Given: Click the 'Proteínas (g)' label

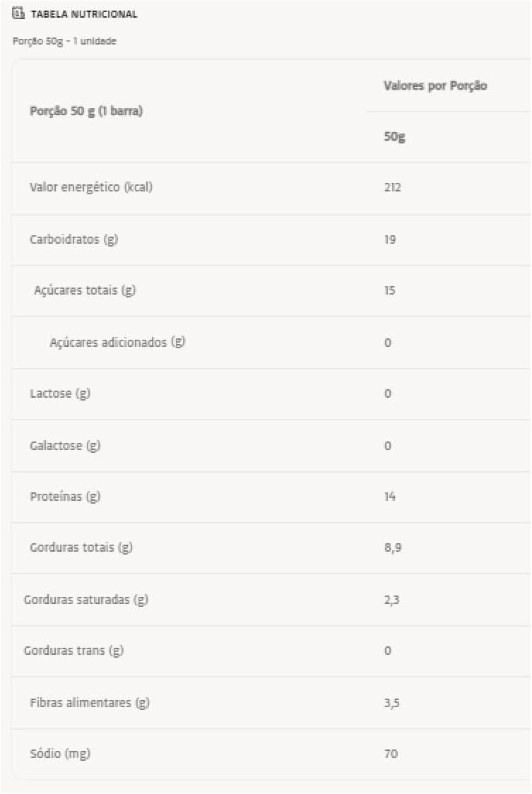Looking at the screenshot, I should [x=65, y=497].
